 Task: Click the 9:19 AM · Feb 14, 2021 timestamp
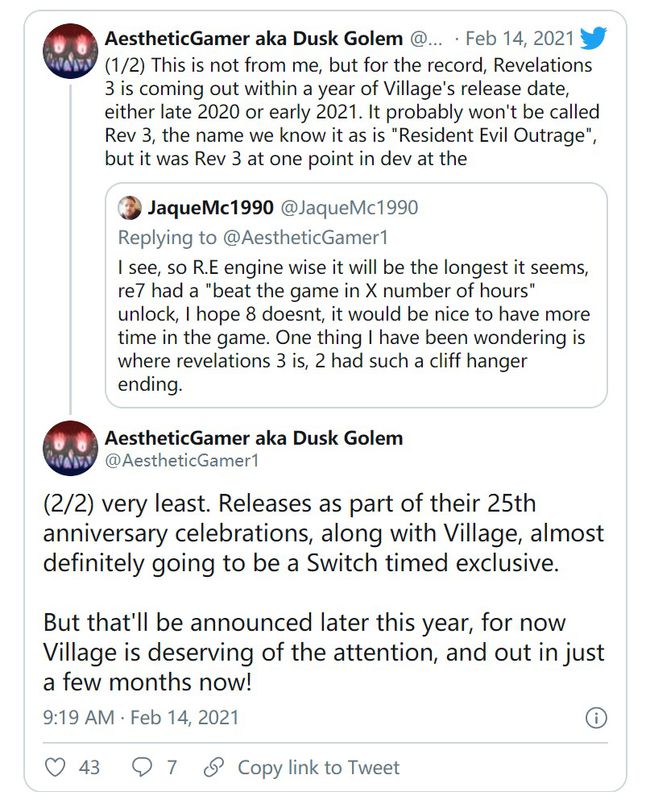pos(141,717)
